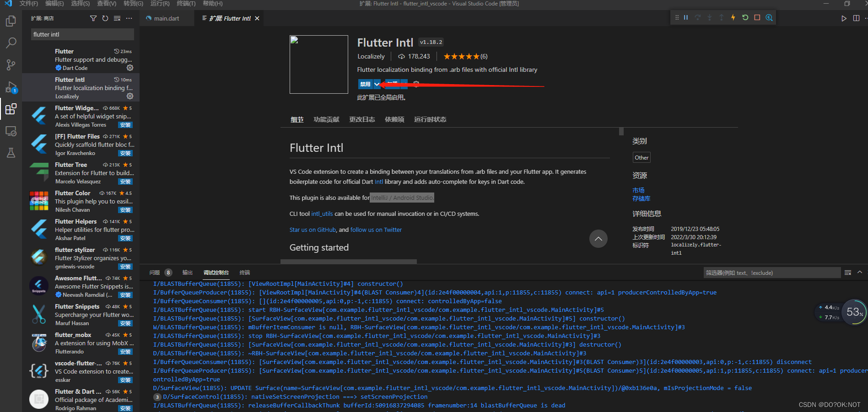Viewport: 868px width, 412px height.
Task: Open the Testing flask view
Action: (x=11, y=153)
